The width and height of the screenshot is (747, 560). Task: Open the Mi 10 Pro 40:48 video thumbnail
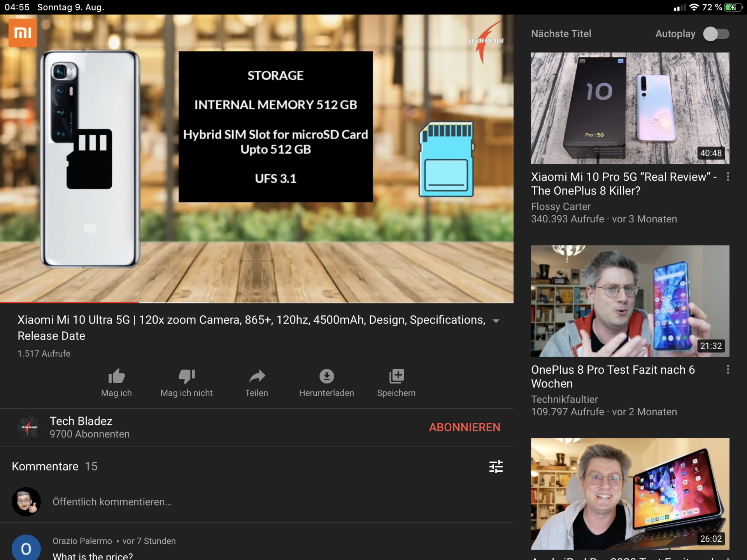630,108
